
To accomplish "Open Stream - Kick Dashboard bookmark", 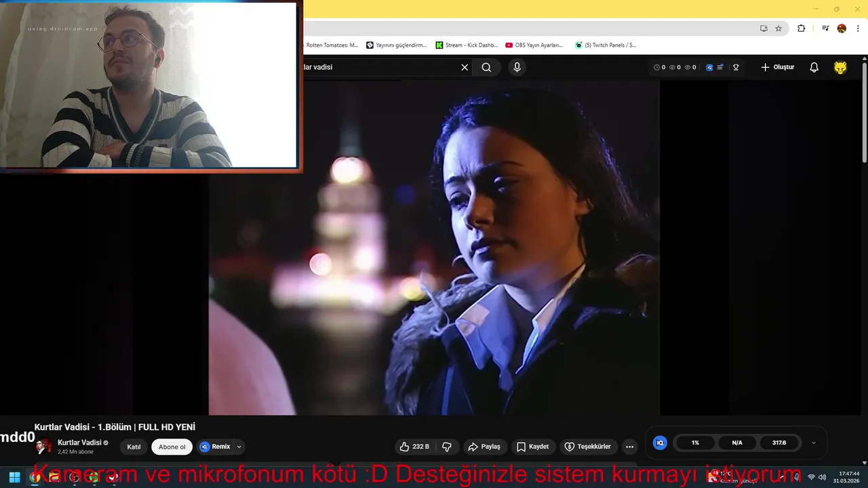I will 467,45.
